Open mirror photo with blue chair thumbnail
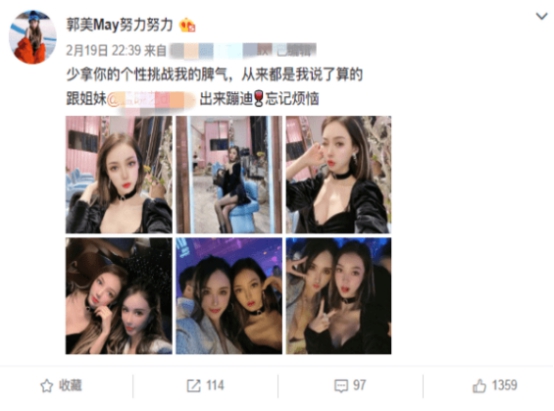The image size is (554, 411). (229, 175)
